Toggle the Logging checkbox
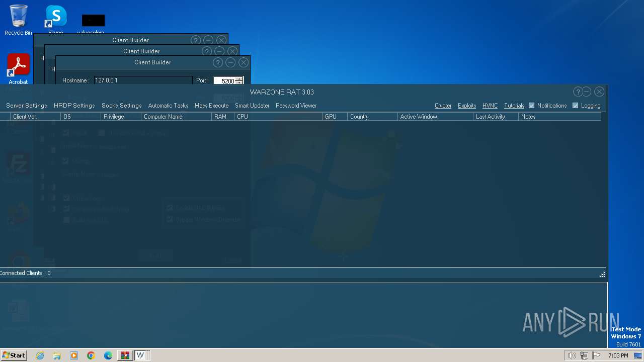The height and width of the screenshot is (362, 644). (575, 106)
